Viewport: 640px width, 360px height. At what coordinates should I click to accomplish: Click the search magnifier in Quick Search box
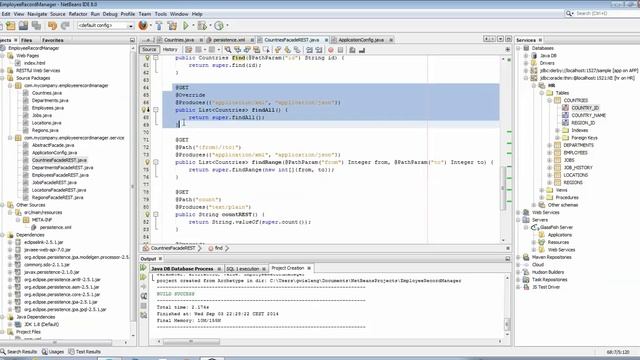pos(569,13)
